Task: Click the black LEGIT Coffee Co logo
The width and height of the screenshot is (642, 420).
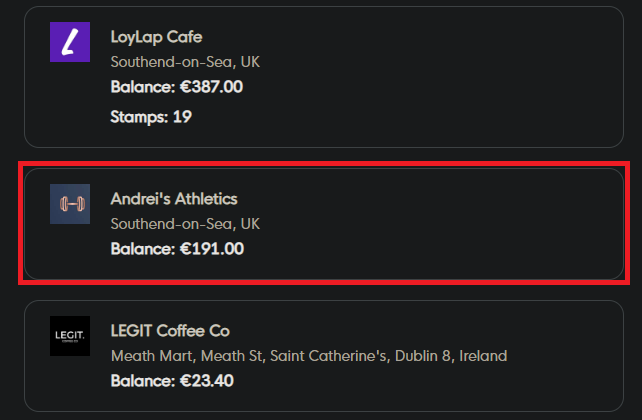Action: pos(70,336)
